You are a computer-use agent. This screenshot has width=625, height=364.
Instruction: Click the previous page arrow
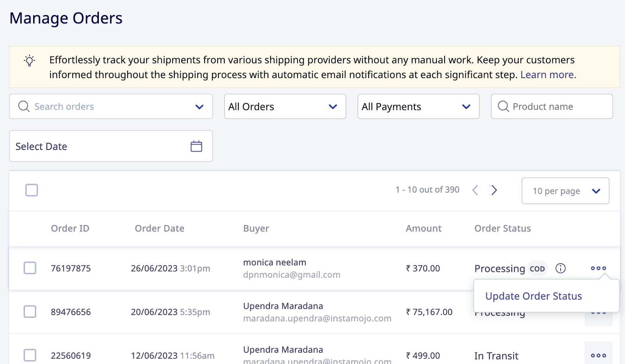tap(475, 190)
